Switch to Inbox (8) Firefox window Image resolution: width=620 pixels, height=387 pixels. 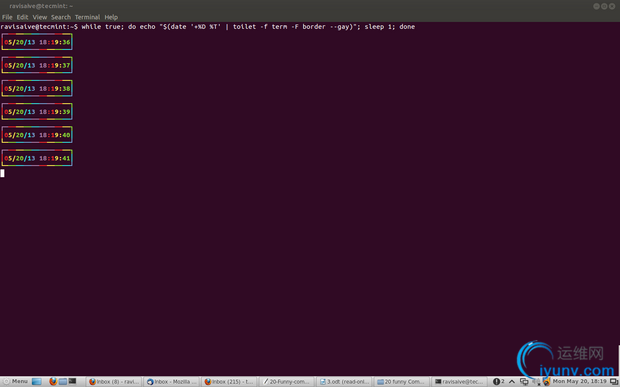(x=114, y=381)
